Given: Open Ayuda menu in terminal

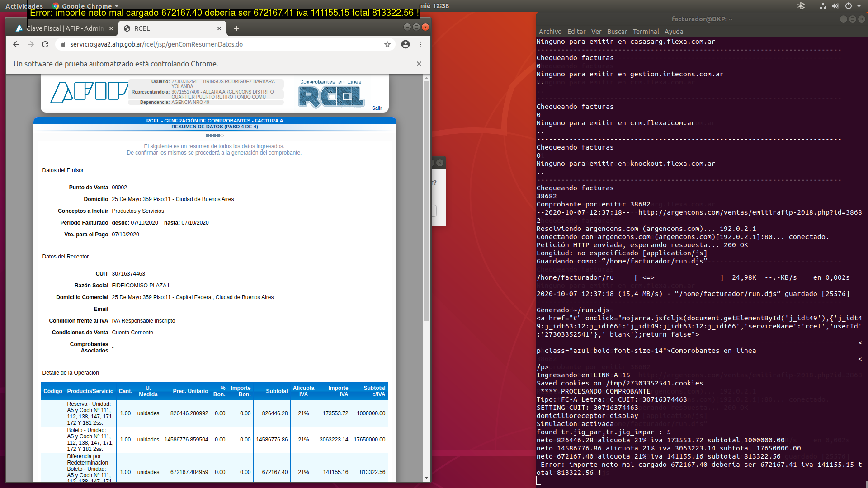Looking at the screenshot, I should [674, 32].
